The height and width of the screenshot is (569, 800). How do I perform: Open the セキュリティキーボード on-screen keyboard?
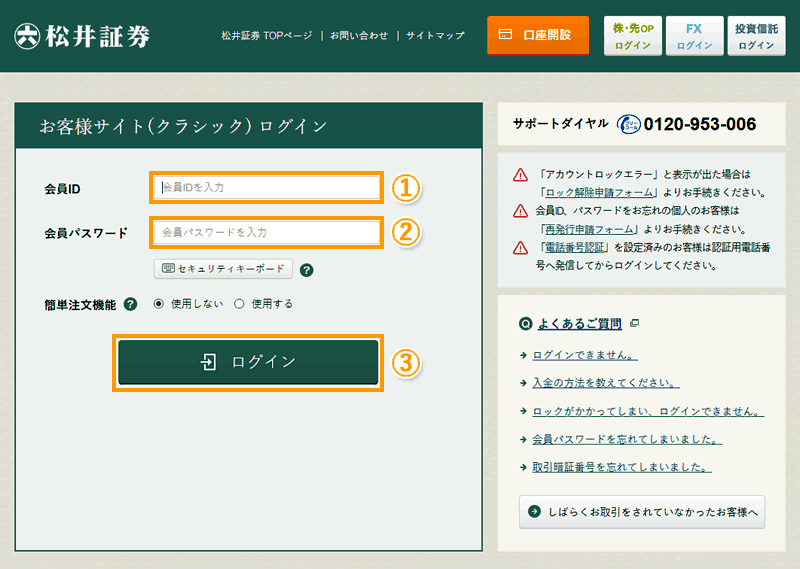223,269
